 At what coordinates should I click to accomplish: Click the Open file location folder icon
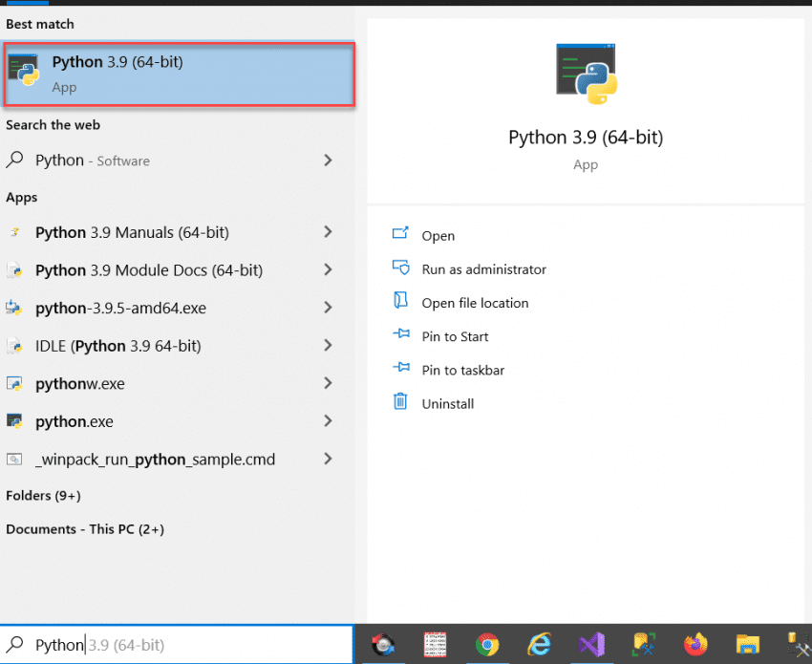[x=400, y=300]
